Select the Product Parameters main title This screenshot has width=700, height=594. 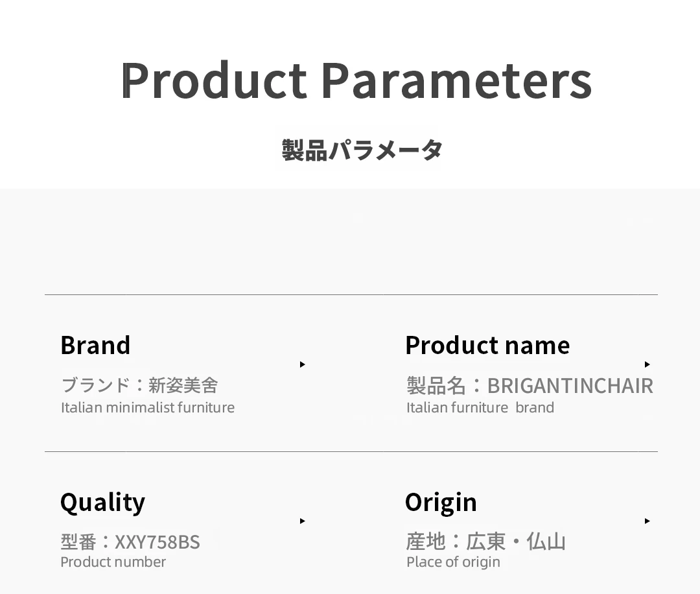point(356,80)
